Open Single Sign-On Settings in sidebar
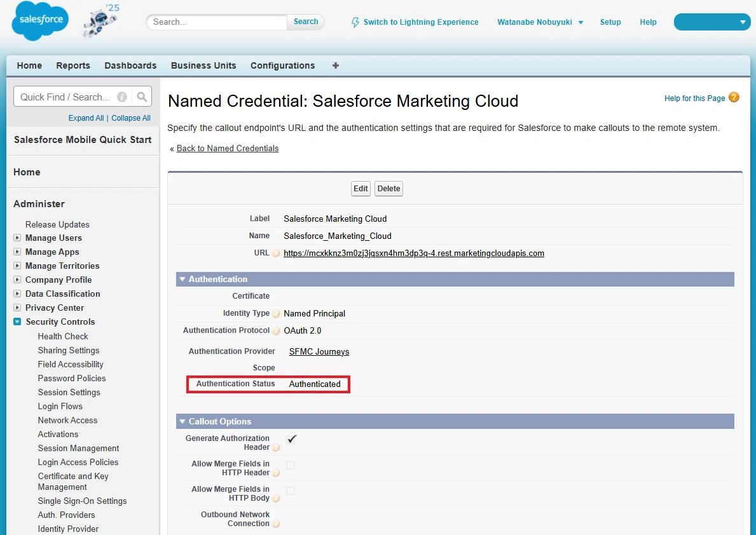756x535 pixels. (x=83, y=501)
